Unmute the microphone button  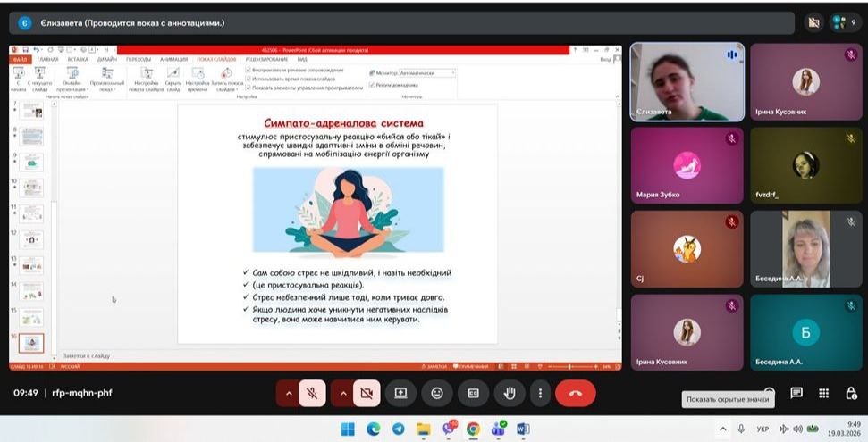coord(312,393)
